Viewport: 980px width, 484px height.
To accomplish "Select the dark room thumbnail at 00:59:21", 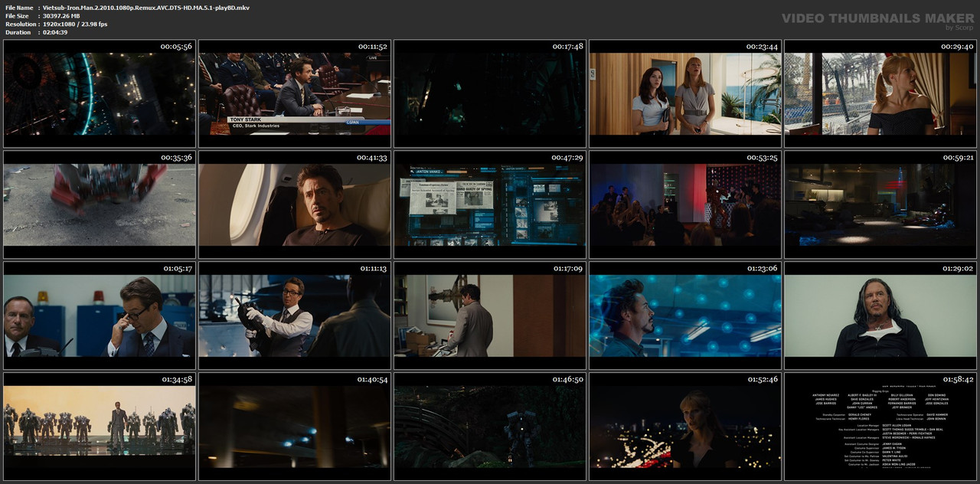I will [880, 204].
